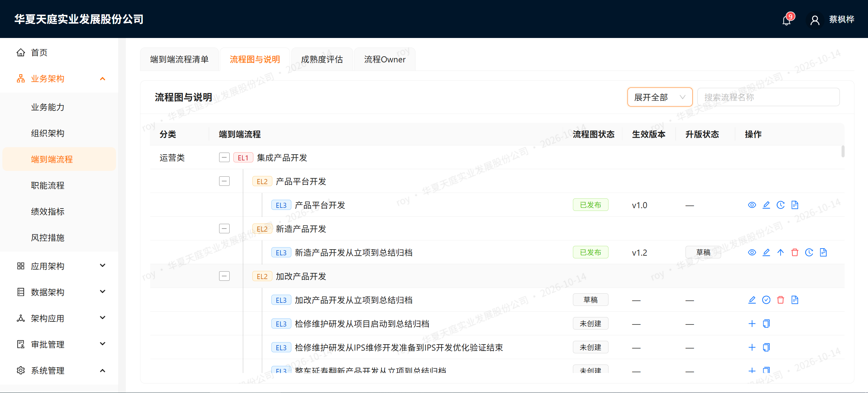Open history clock for 新造产品开发从立项到总结归档
The width and height of the screenshot is (868, 393).
click(809, 253)
